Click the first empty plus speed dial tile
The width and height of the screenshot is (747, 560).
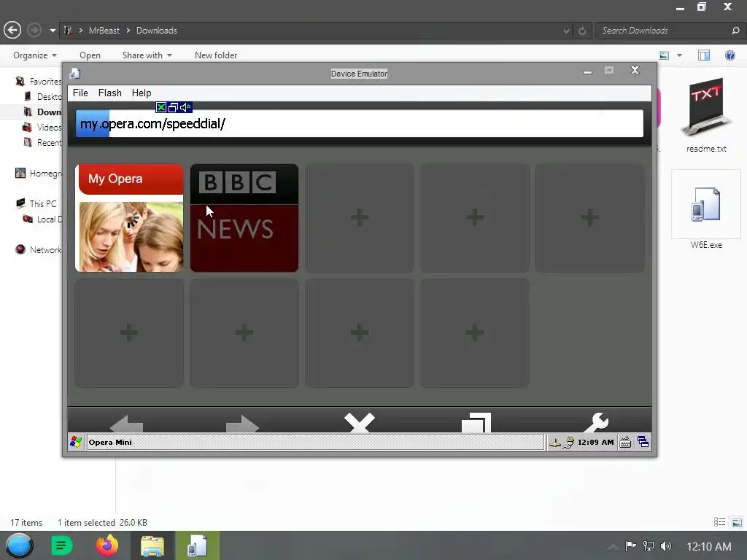coord(360,218)
